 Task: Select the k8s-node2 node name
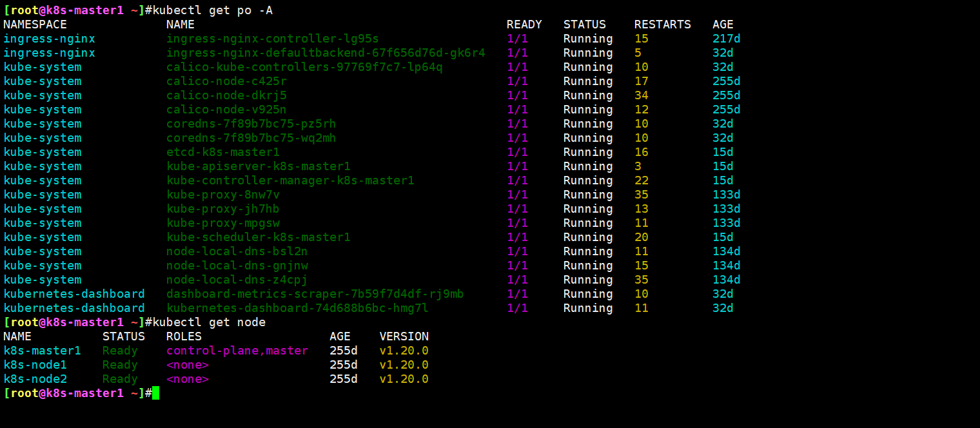[x=35, y=379]
